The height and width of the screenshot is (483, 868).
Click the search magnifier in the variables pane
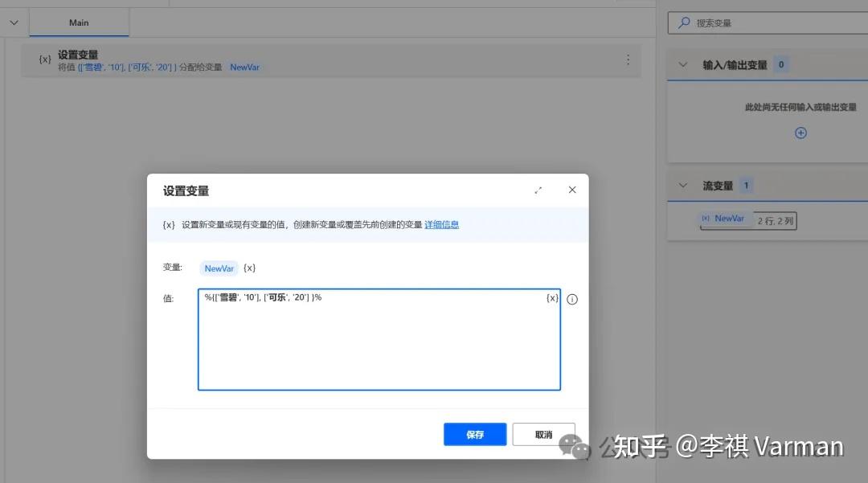(685, 23)
